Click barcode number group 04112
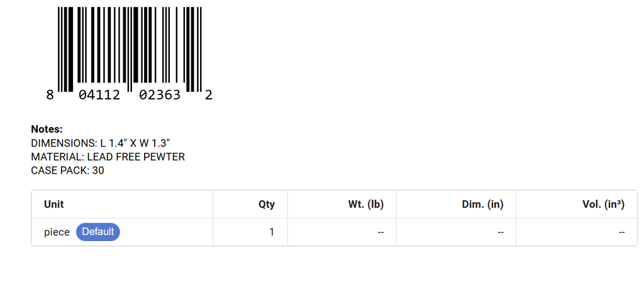The height and width of the screenshot is (287, 644). (x=99, y=95)
